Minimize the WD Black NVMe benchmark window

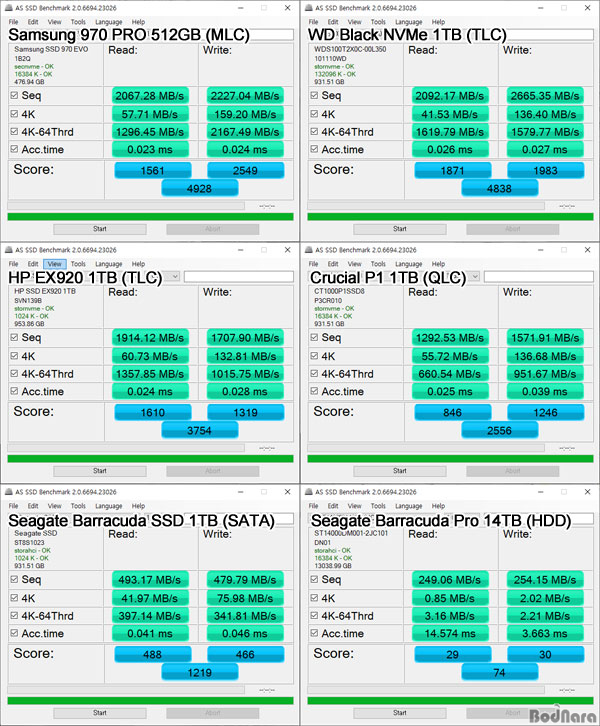(541, 8)
